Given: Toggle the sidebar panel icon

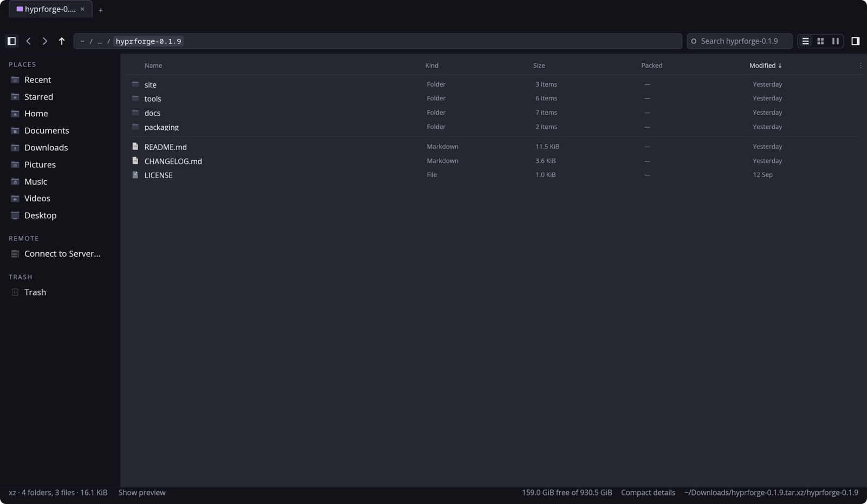Looking at the screenshot, I should pos(11,41).
